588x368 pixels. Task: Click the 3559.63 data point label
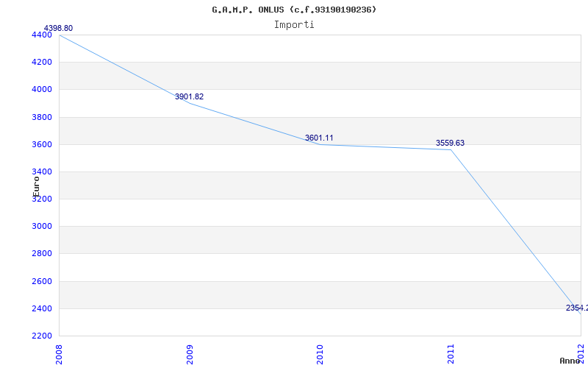tap(450, 143)
